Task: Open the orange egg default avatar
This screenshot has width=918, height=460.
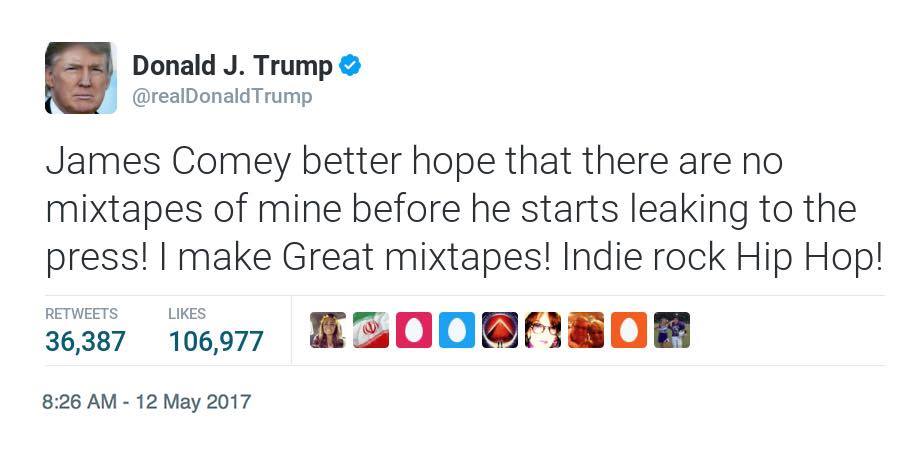Action: click(x=629, y=330)
